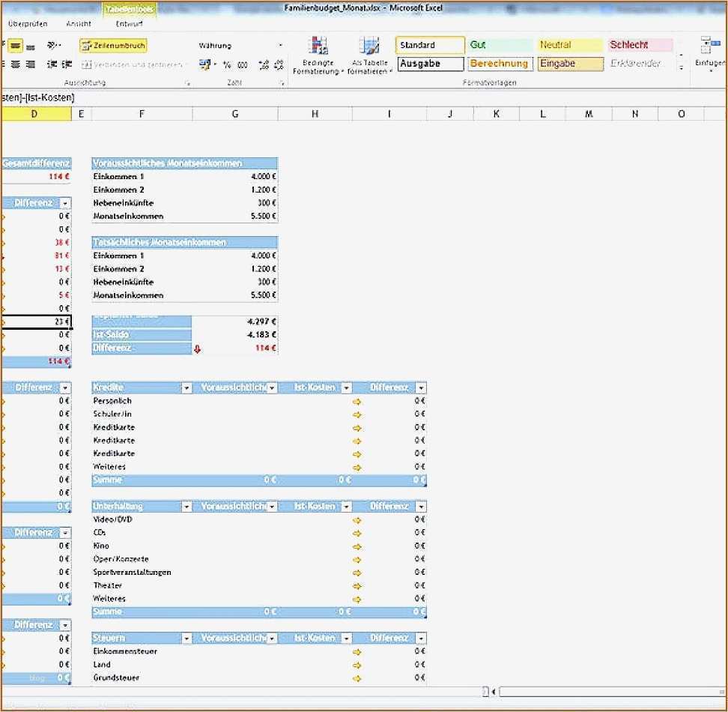Apply the Gut cell style
Image resolution: width=728 pixels, height=712 pixels.
coord(500,45)
